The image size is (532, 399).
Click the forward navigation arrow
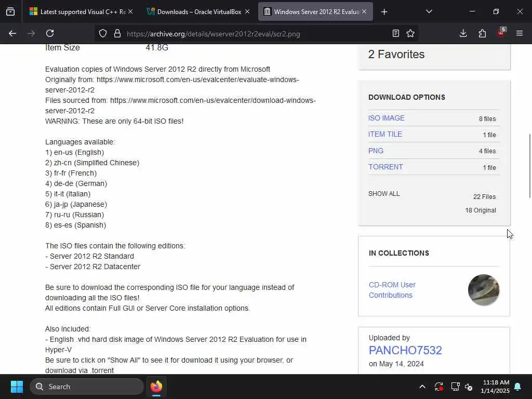tap(31, 33)
